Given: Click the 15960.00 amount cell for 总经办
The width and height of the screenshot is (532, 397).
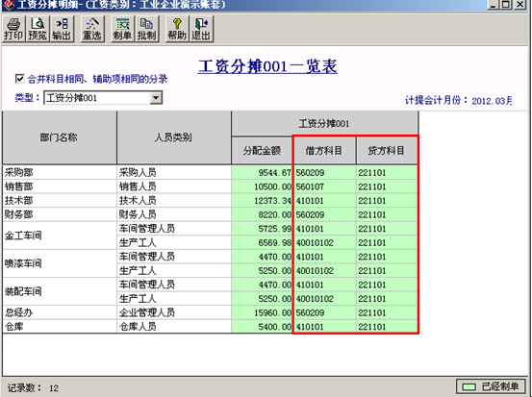Looking at the screenshot, I should (x=262, y=312).
